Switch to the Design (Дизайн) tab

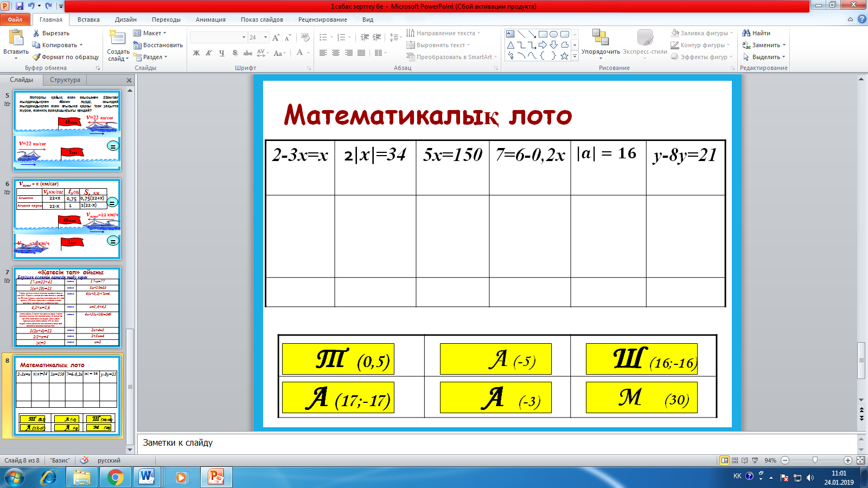[x=126, y=20]
